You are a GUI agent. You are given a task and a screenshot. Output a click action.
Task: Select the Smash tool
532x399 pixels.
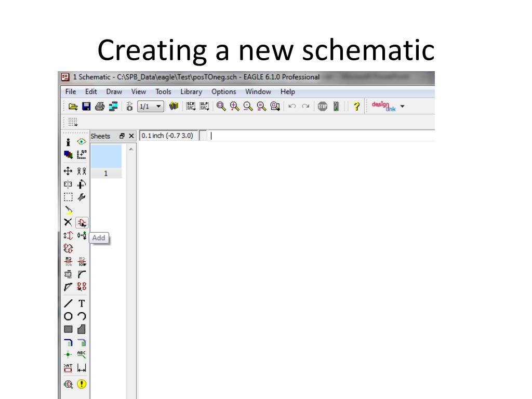(x=68, y=274)
